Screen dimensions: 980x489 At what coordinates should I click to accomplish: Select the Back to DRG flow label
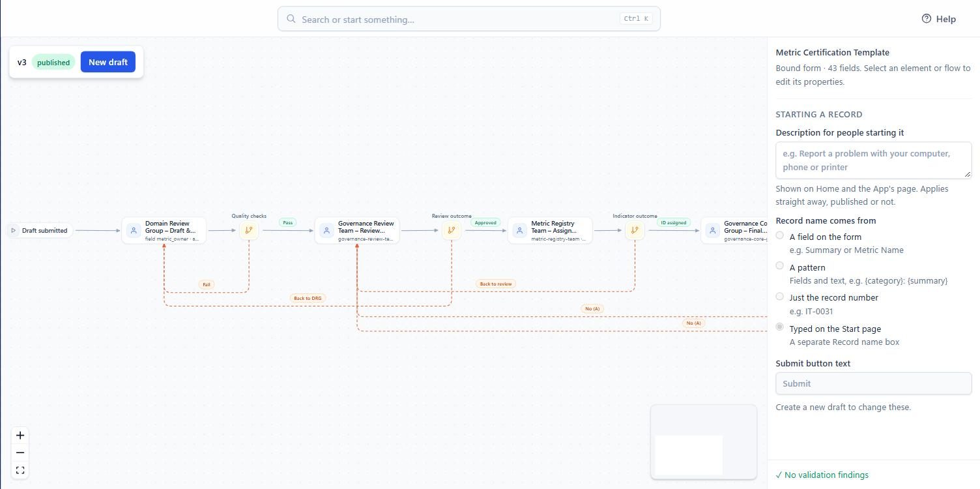click(308, 298)
